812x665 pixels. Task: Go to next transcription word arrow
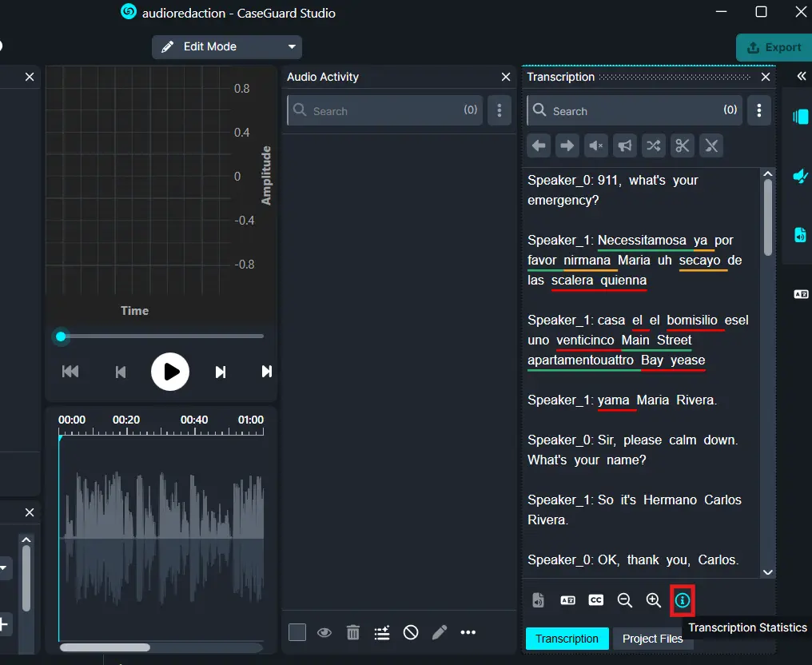(x=567, y=145)
